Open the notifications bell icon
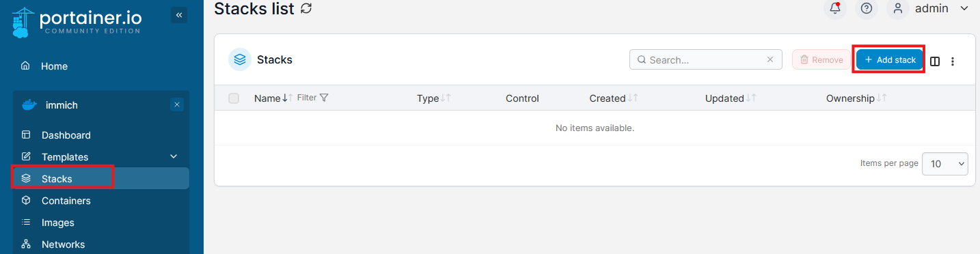 [x=834, y=8]
